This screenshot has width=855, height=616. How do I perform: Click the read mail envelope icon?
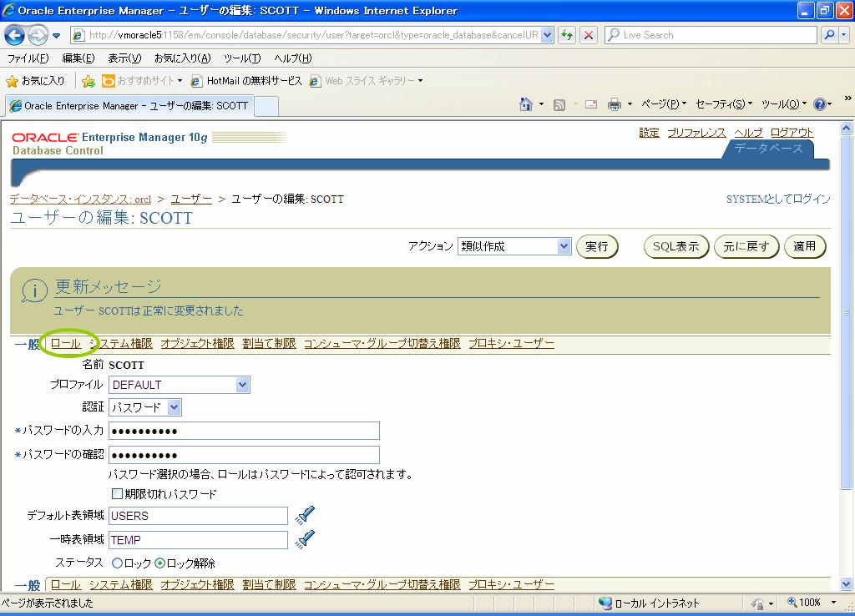pos(591,104)
